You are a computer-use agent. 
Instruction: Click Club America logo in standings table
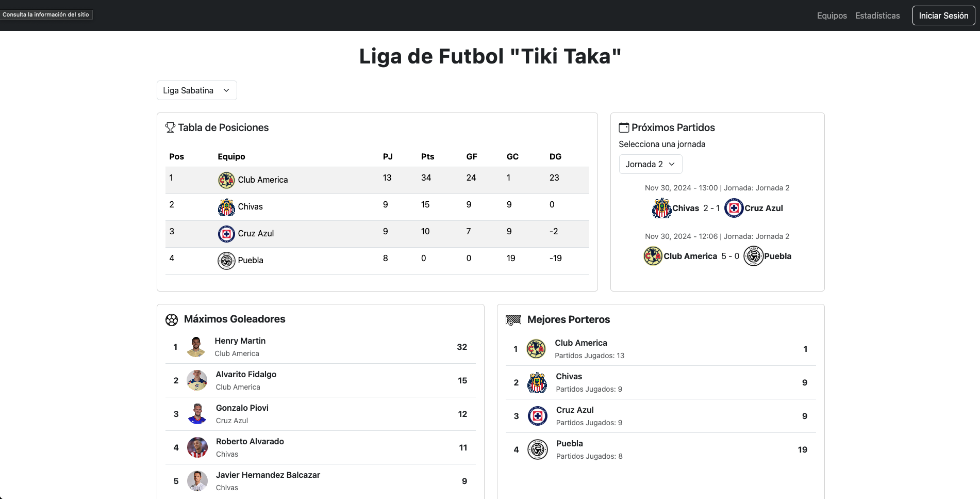coord(226,180)
